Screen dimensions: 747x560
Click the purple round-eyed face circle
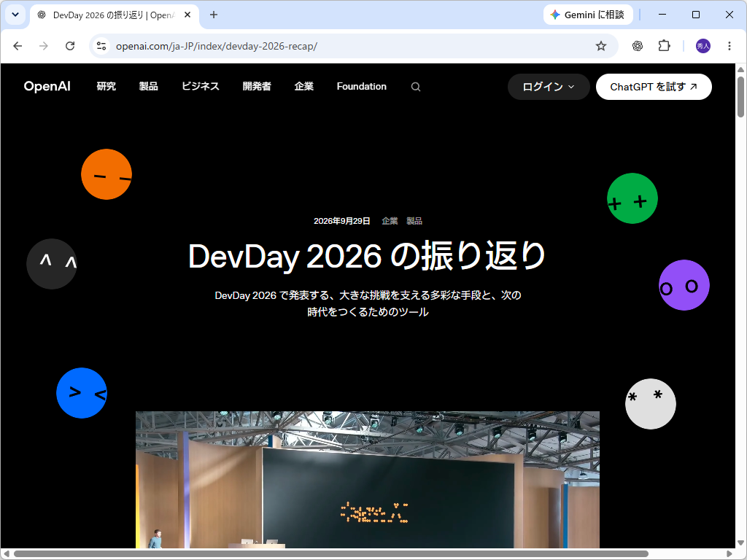tap(684, 285)
